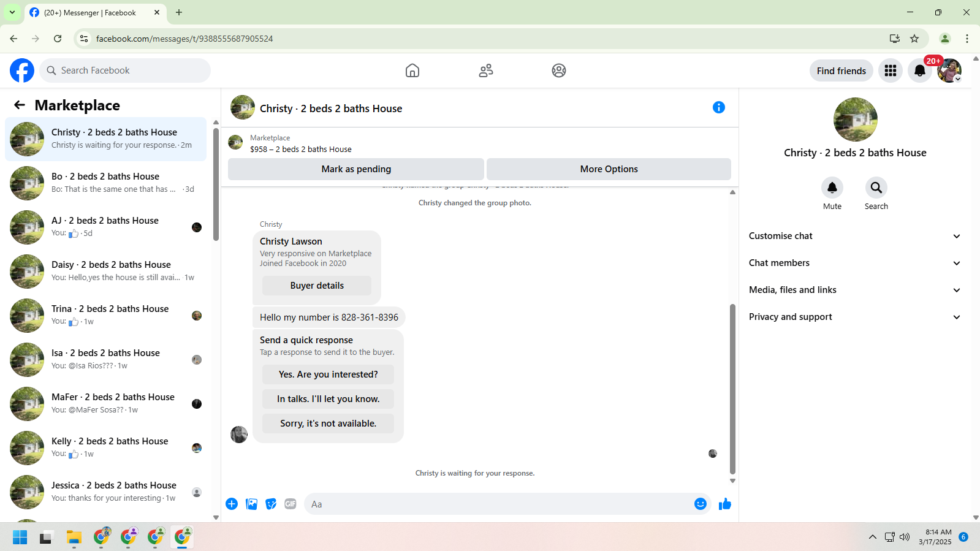Open Jessica 2 beds 2 baths House chat

click(105, 492)
